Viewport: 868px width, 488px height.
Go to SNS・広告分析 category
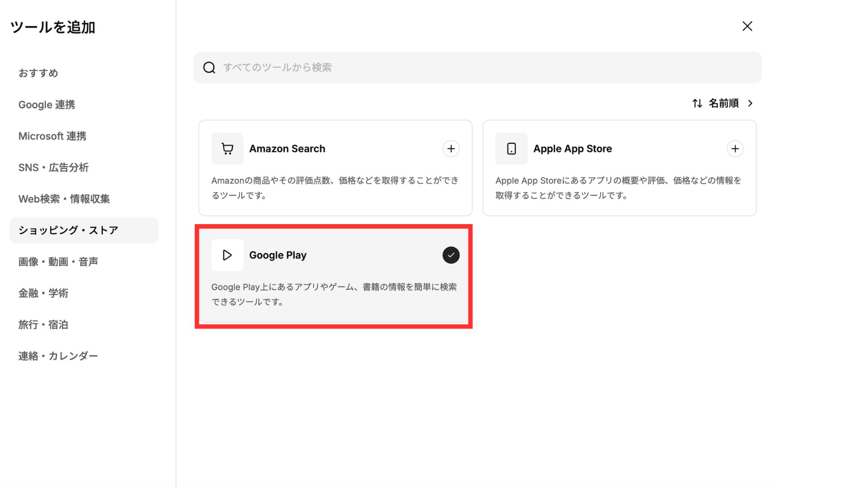pyautogui.click(x=53, y=168)
